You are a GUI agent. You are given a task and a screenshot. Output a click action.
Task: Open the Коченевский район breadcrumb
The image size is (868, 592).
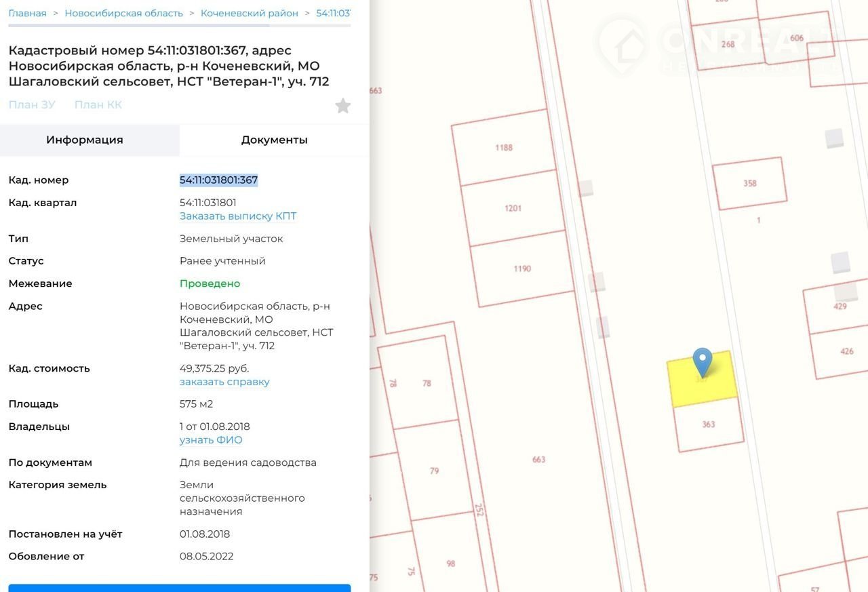249,14
